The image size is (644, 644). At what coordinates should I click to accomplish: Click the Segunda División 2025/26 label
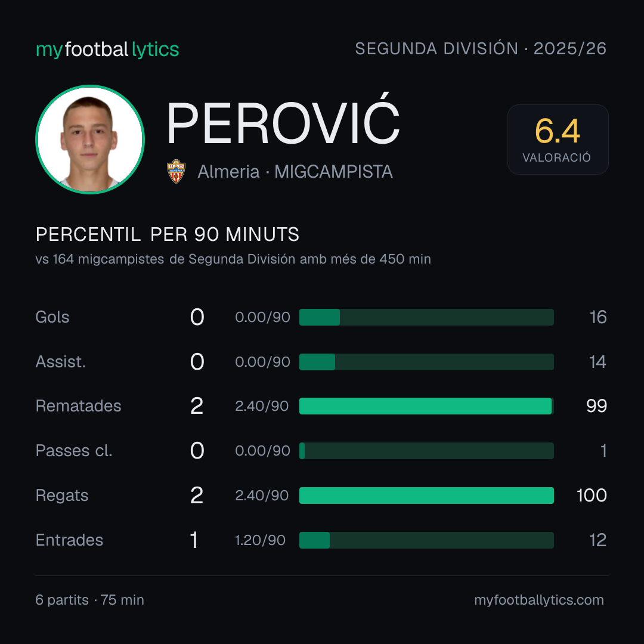coord(481,48)
